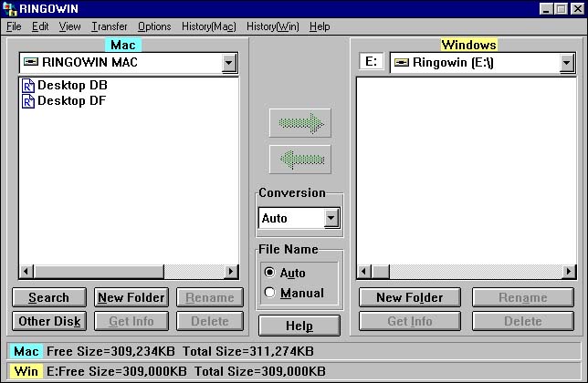This screenshot has height=383, width=588.
Task: Click the Other Disk button
Action: [x=48, y=321]
